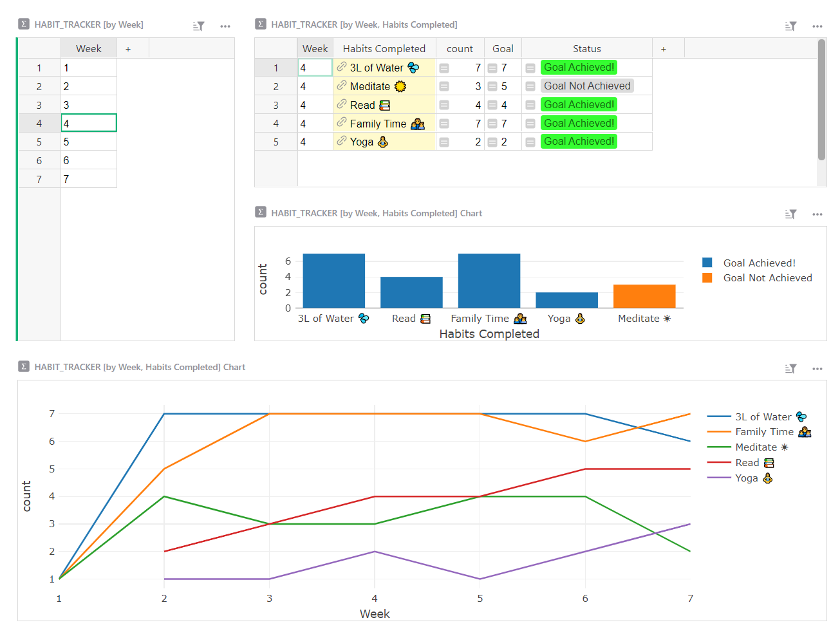Viewport: 840px width, 636px height.
Task: Click the formula icon in the Family Time Status cell
Action: point(530,124)
